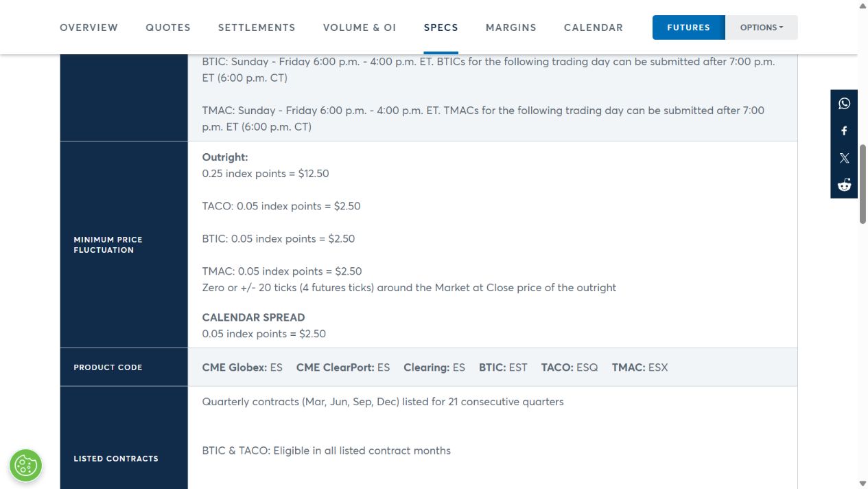Click the 'Zero or +/- 20 ticks' line
Viewport: 868px width, 489px height.
[x=409, y=288]
